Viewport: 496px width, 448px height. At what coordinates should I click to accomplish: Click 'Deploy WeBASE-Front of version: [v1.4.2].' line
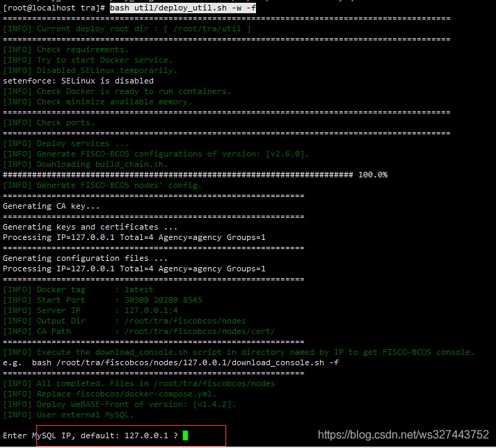pos(120,405)
